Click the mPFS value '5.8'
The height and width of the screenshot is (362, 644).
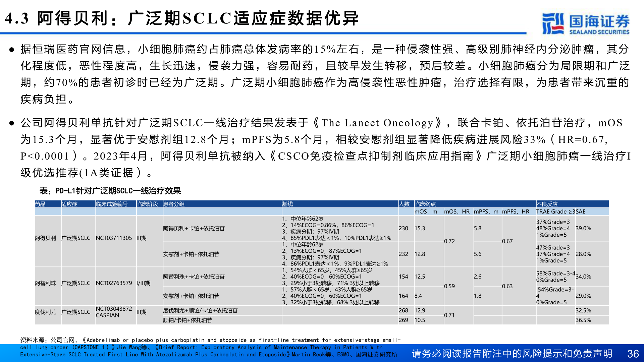[x=478, y=229]
